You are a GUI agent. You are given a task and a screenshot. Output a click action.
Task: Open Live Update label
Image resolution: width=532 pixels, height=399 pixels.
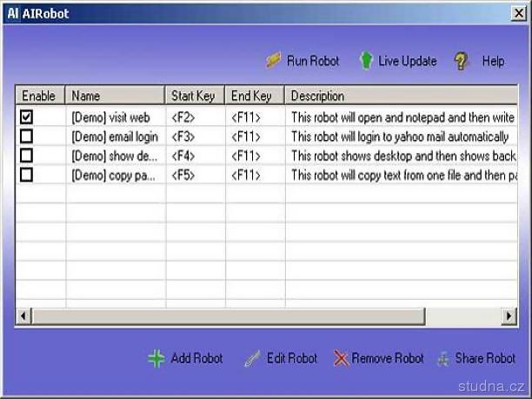click(x=408, y=62)
